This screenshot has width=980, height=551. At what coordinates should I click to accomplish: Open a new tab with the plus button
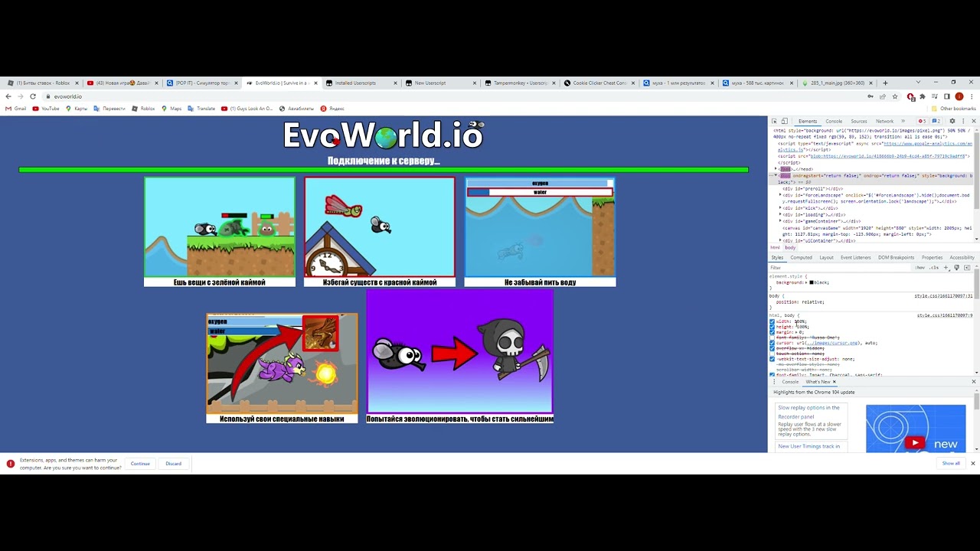[x=885, y=83]
